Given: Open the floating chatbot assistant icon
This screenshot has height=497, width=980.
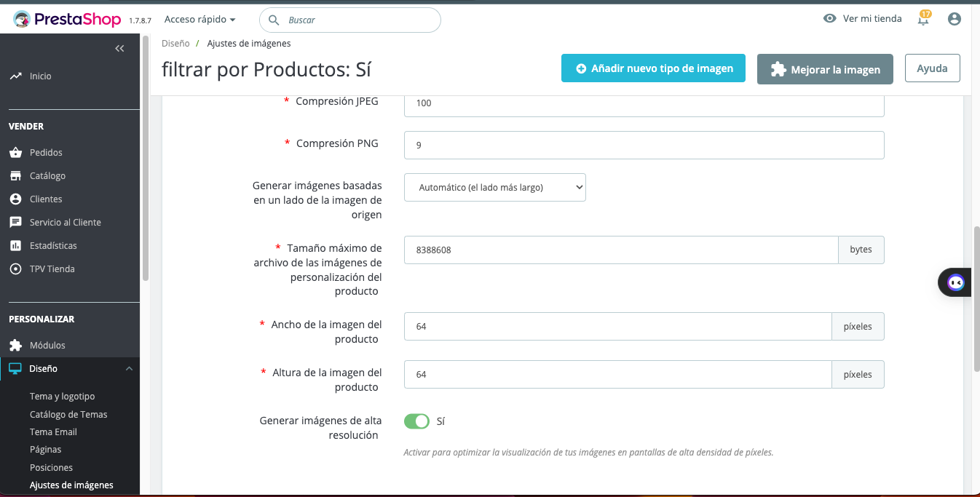Looking at the screenshot, I should 956,282.
